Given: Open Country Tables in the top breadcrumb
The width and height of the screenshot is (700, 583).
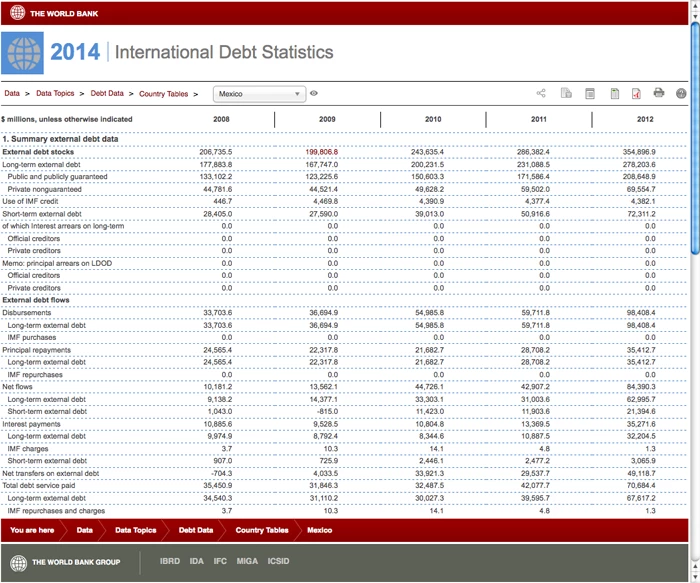Looking at the screenshot, I should (x=163, y=94).
